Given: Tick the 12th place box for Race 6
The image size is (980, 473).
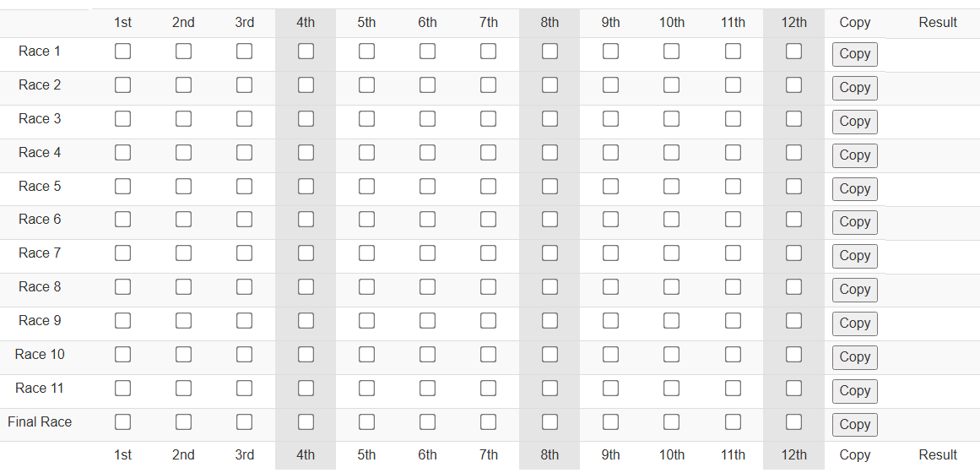Looking at the screenshot, I should [793, 220].
